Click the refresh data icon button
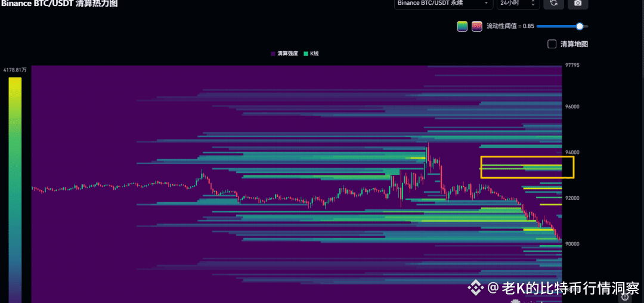644x303 pixels. [553, 3]
